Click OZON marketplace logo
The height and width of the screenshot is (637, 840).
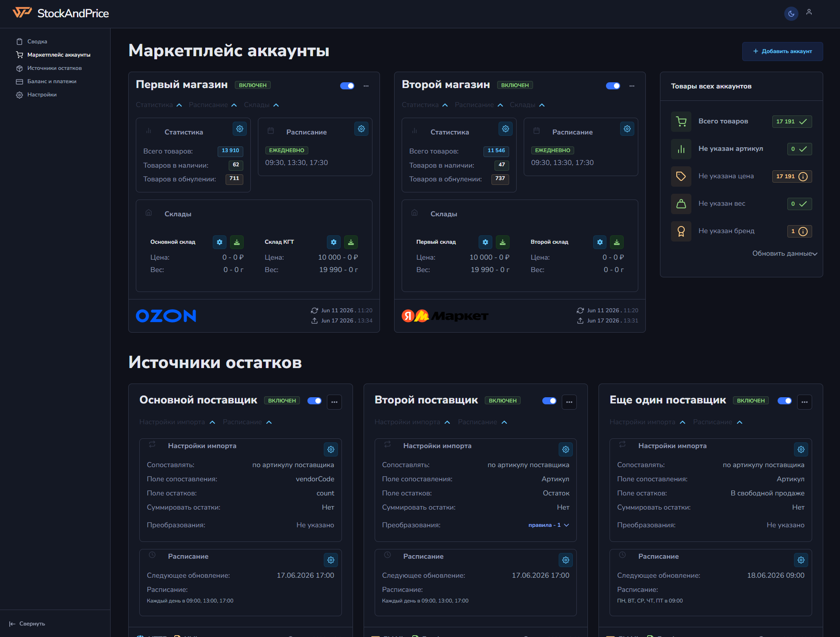(x=166, y=316)
